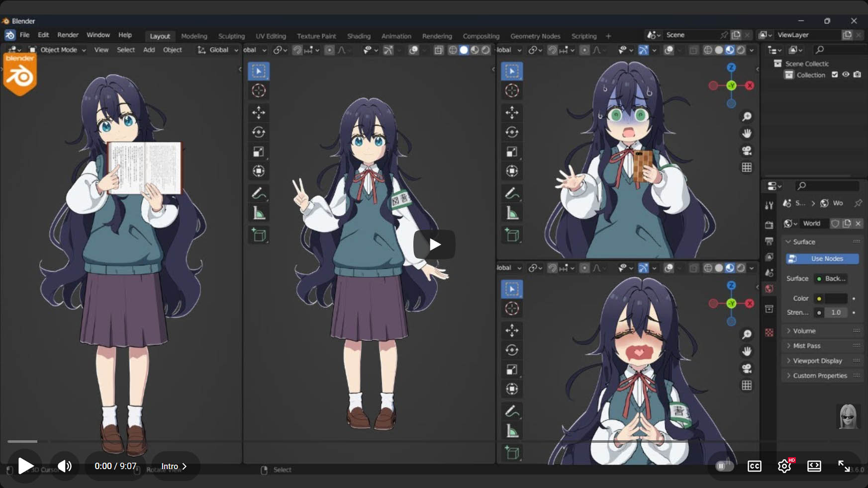Activate the Annotate tool in middle viewport
Viewport: 868px width, 488px height.
coord(259,193)
